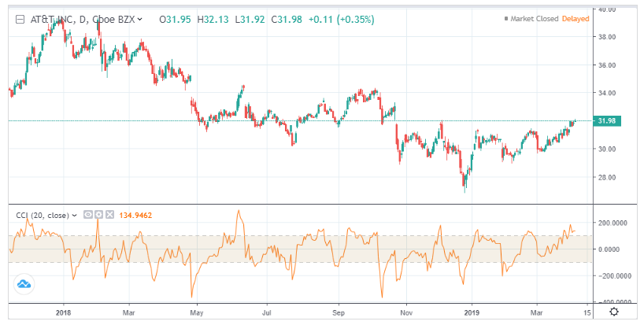This screenshot has width=644, height=325.
Task: Remove the CCI indicator with X icon
Action: 108,215
